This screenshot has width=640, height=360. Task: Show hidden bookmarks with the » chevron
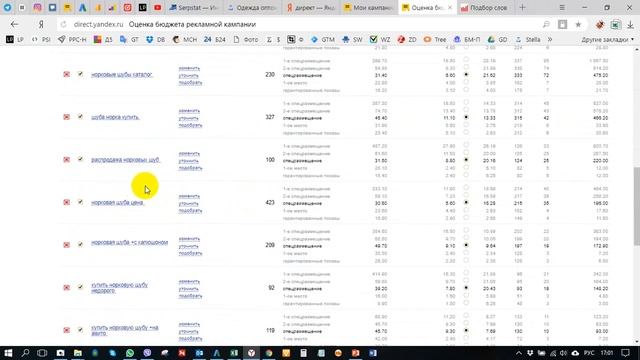point(550,40)
